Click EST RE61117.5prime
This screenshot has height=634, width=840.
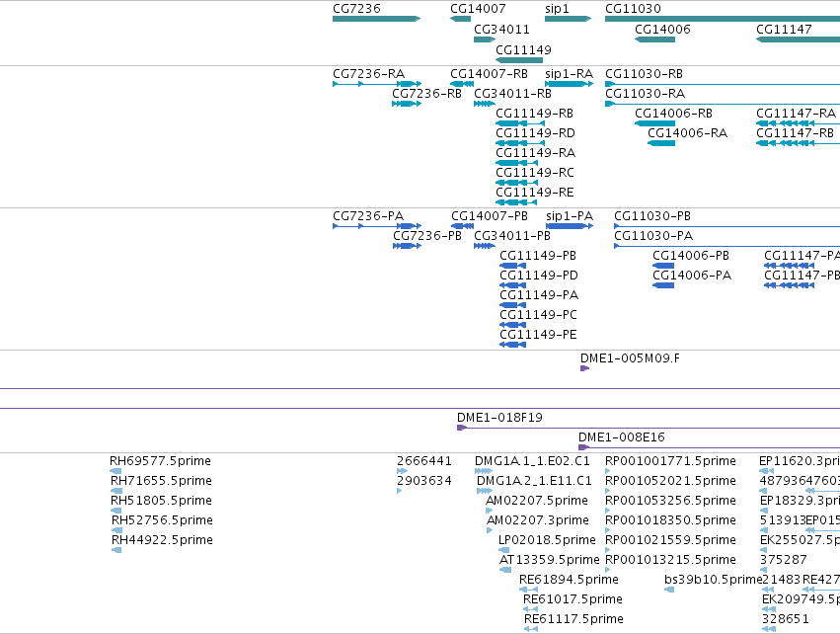coord(573,620)
